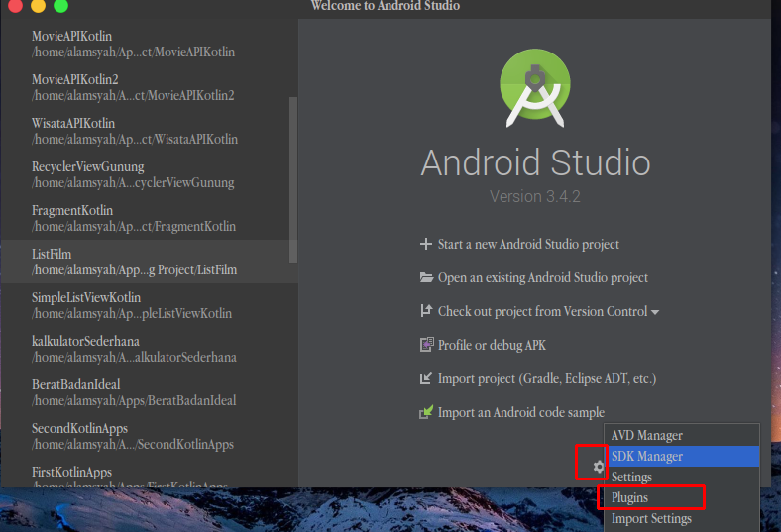Check out project from Version Control

[x=542, y=311]
